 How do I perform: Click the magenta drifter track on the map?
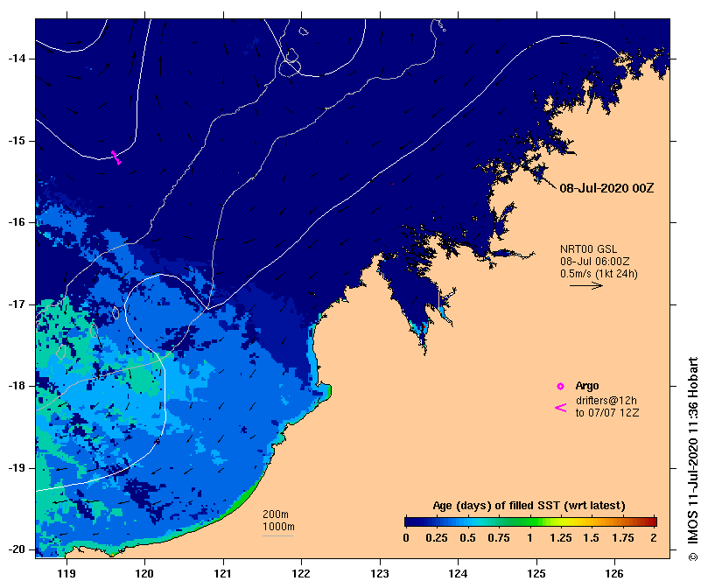pyautogui.click(x=116, y=158)
